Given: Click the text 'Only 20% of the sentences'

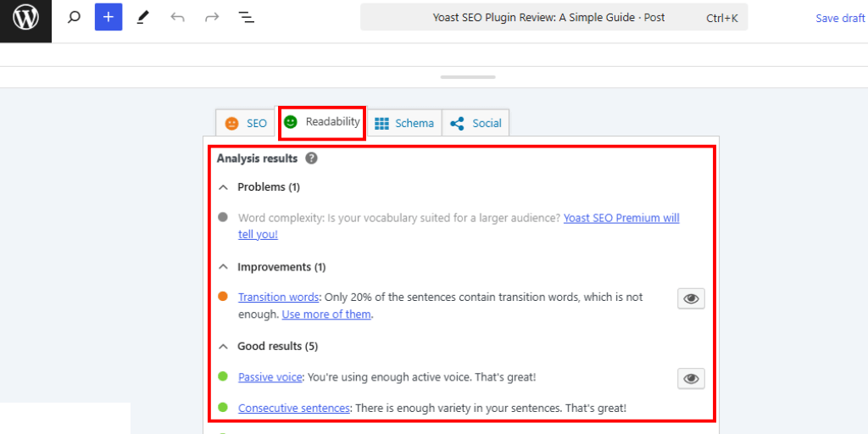Looking at the screenshot, I should tap(390, 298).
